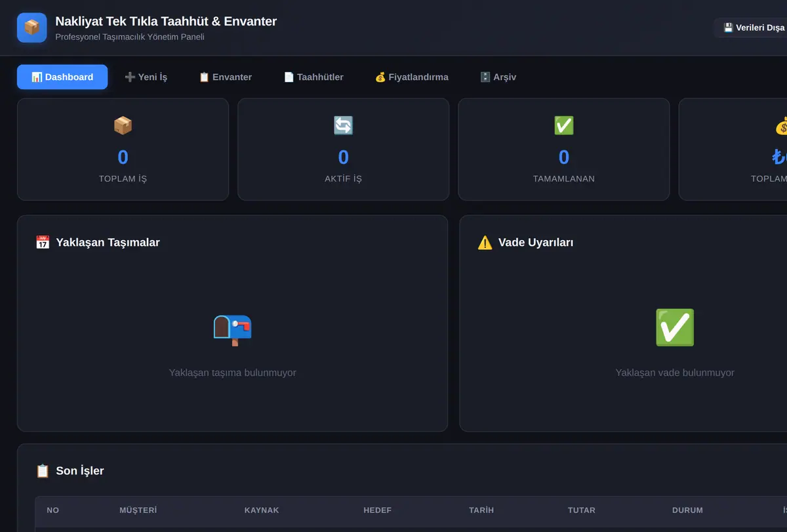Click the KAYNAK column header
Screen dimensions: 787x532
coord(262,510)
